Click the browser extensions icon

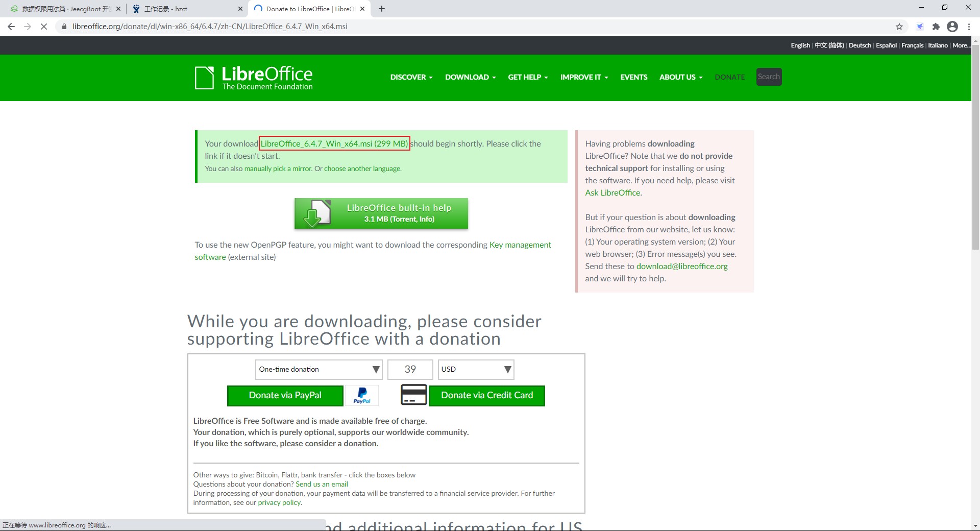[x=937, y=27]
